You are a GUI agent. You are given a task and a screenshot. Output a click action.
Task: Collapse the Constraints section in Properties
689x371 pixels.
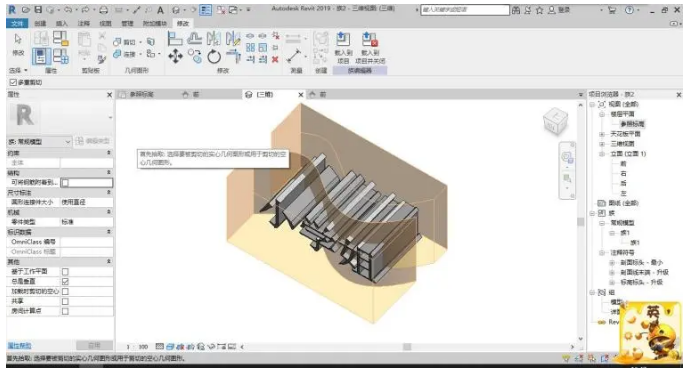click(109, 153)
